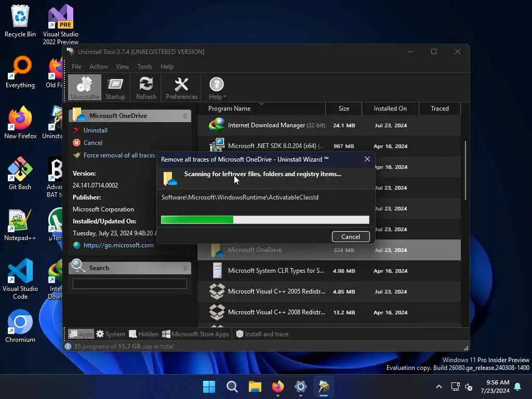Open the Tools menu
Screen dimensions: 532x399
pos(144,66)
